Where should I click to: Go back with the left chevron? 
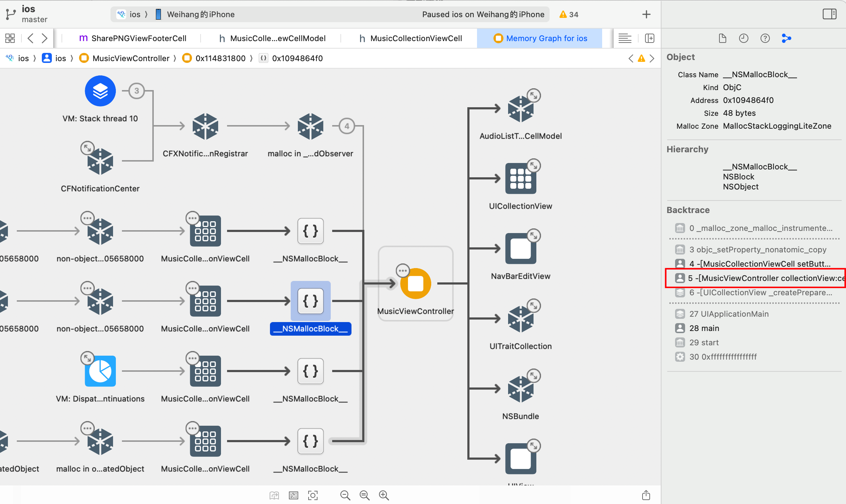[x=30, y=38]
